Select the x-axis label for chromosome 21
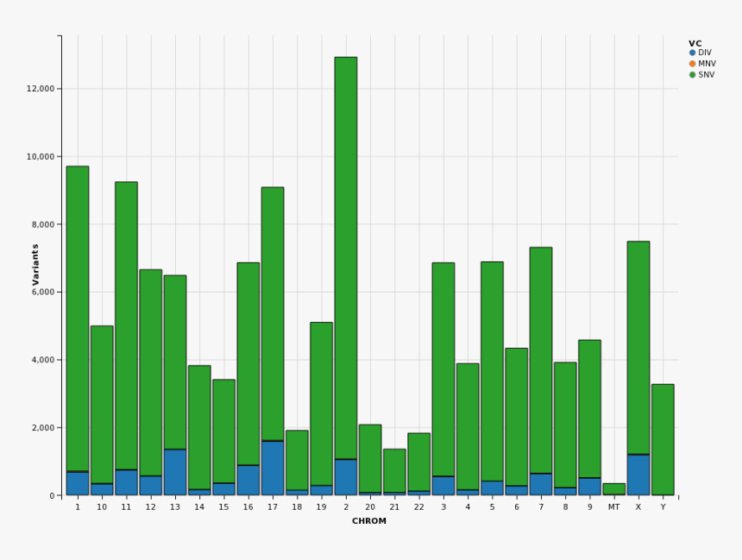742x560 pixels. coord(394,507)
